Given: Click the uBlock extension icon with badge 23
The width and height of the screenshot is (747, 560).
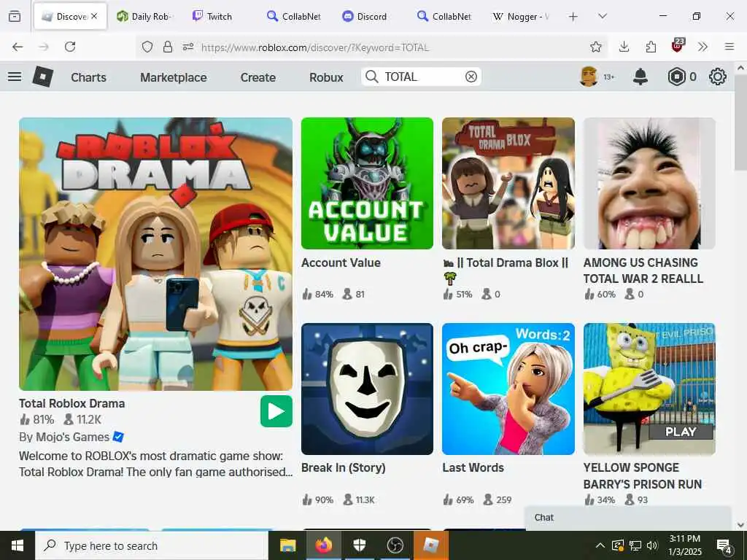Looking at the screenshot, I should pos(678,45).
